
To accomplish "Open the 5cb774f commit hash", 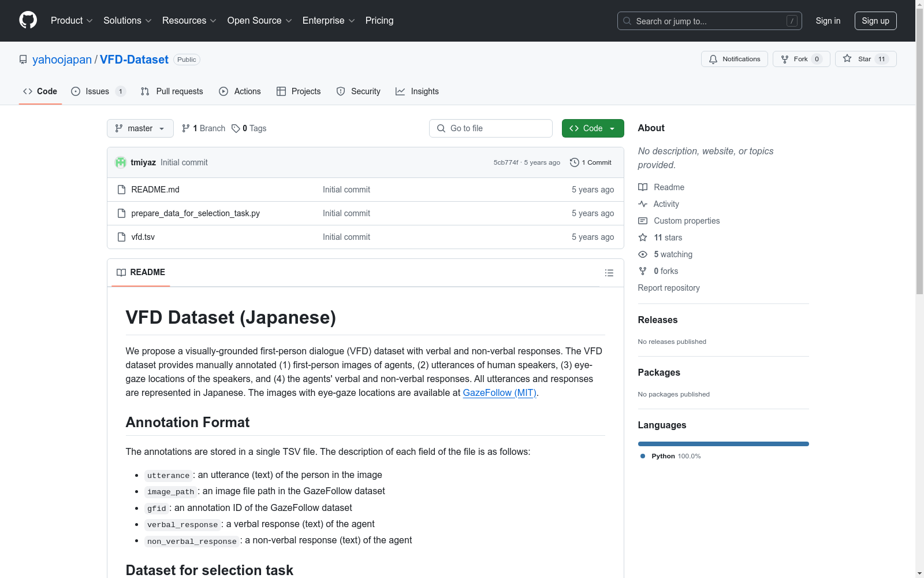I will [506, 162].
